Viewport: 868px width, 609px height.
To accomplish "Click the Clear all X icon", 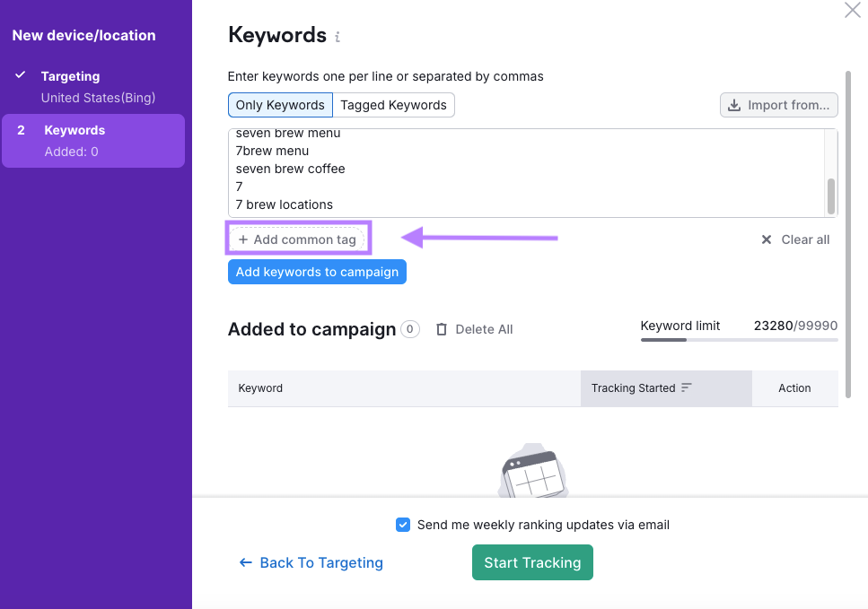I will click(766, 239).
